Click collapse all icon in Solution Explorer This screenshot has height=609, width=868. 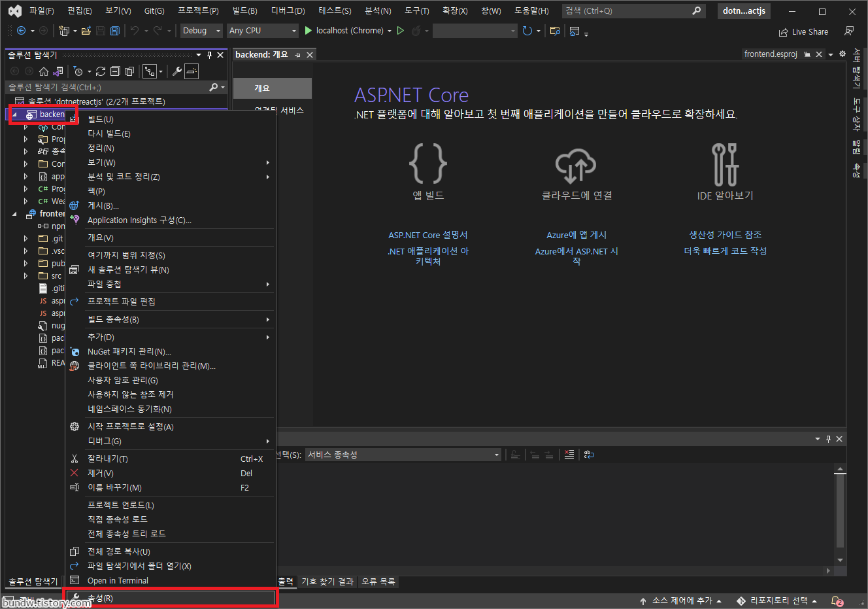115,71
